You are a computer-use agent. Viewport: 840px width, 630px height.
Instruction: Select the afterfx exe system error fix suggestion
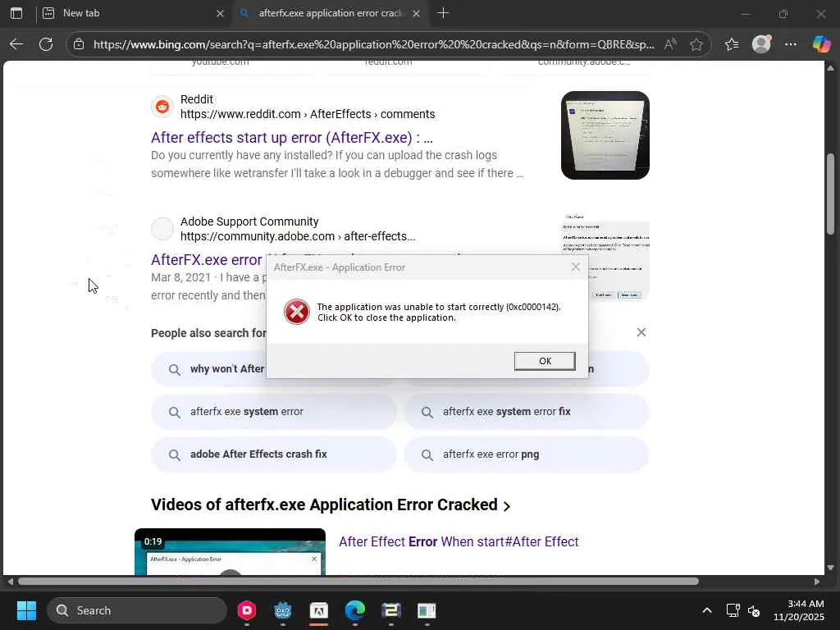(527, 412)
